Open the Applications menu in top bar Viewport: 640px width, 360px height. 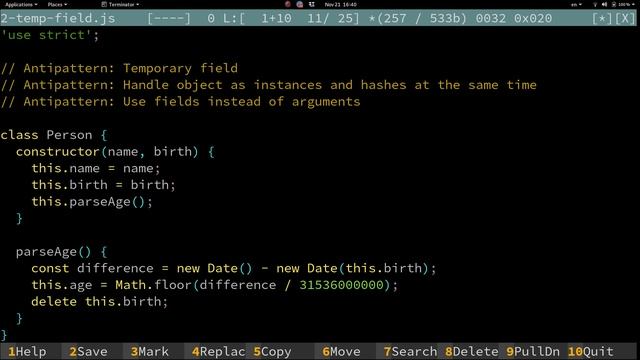21,4
